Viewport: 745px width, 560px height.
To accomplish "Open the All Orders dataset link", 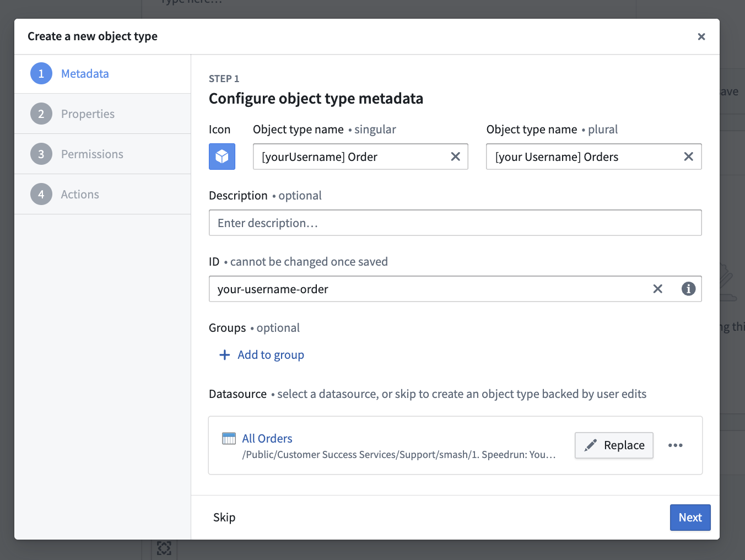I will click(x=267, y=439).
